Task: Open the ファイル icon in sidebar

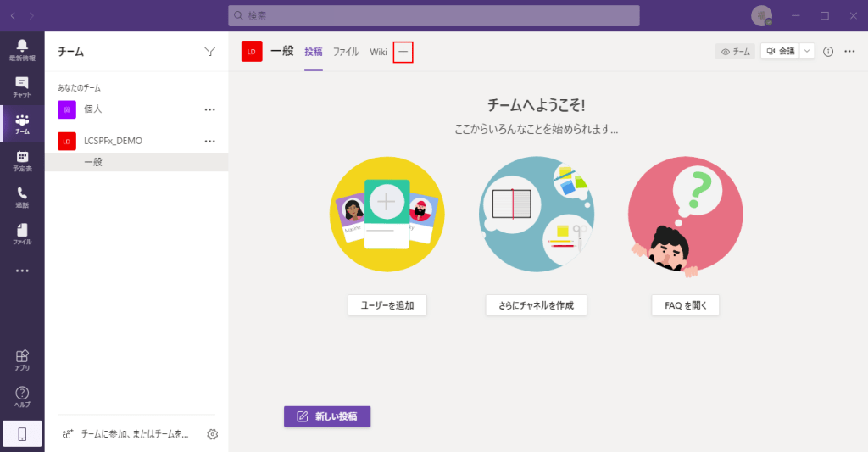Action: tap(22, 234)
